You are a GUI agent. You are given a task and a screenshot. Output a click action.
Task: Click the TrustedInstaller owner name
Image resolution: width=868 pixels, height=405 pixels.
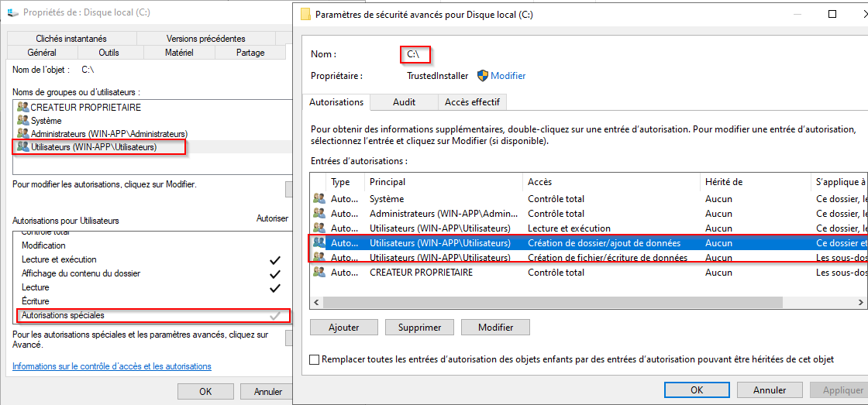pos(437,76)
